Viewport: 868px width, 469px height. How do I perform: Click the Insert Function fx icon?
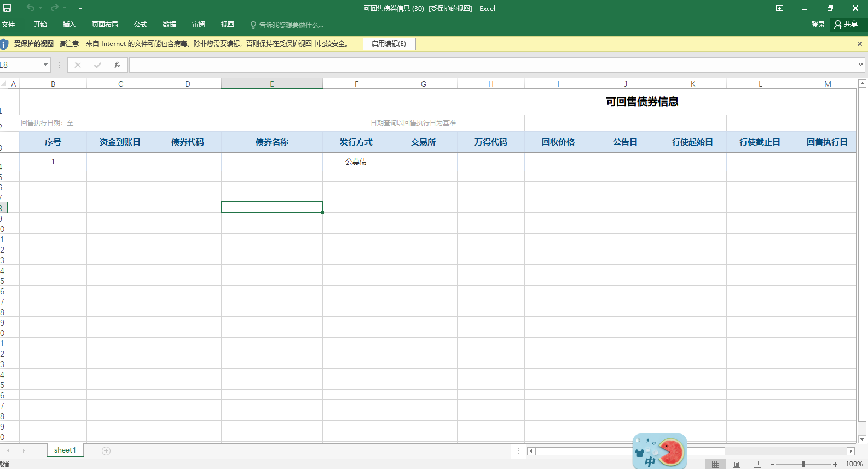click(x=117, y=65)
